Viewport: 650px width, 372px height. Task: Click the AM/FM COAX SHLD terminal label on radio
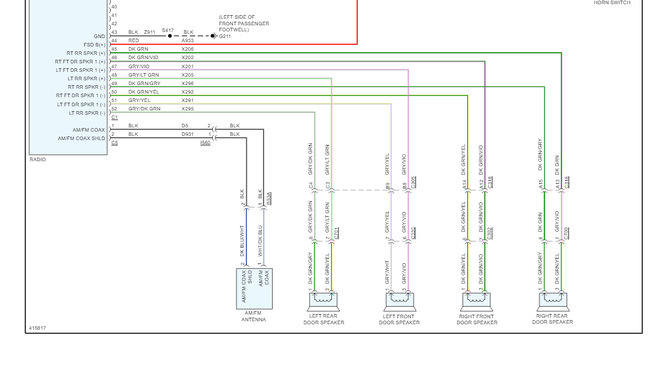point(82,138)
